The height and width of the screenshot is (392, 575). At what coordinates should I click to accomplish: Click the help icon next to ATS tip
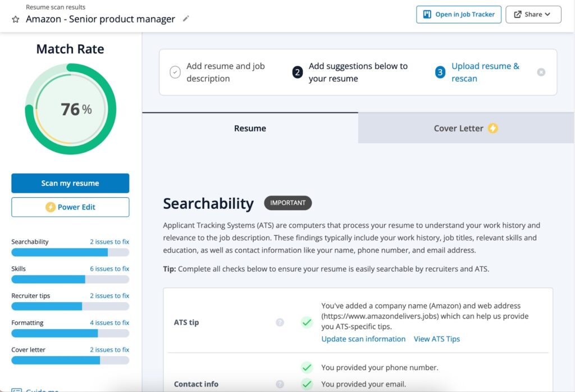(x=280, y=322)
